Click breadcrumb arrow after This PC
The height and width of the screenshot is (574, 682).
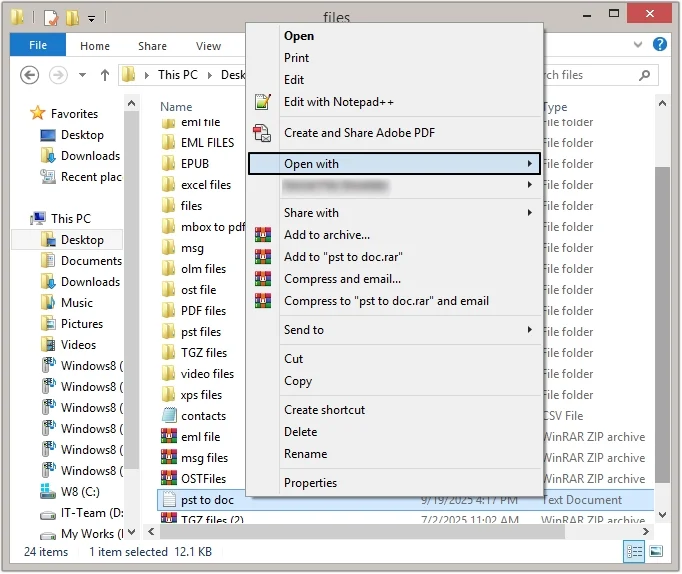point(210,75)
